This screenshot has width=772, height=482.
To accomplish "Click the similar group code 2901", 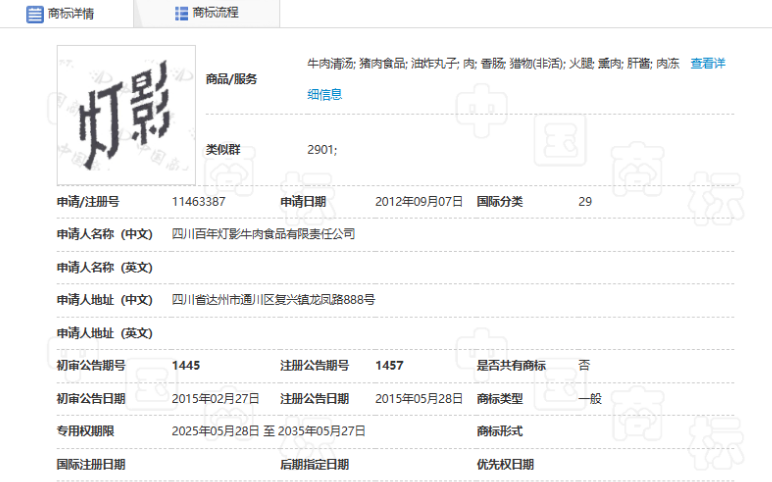I will [x=321, y=149].
